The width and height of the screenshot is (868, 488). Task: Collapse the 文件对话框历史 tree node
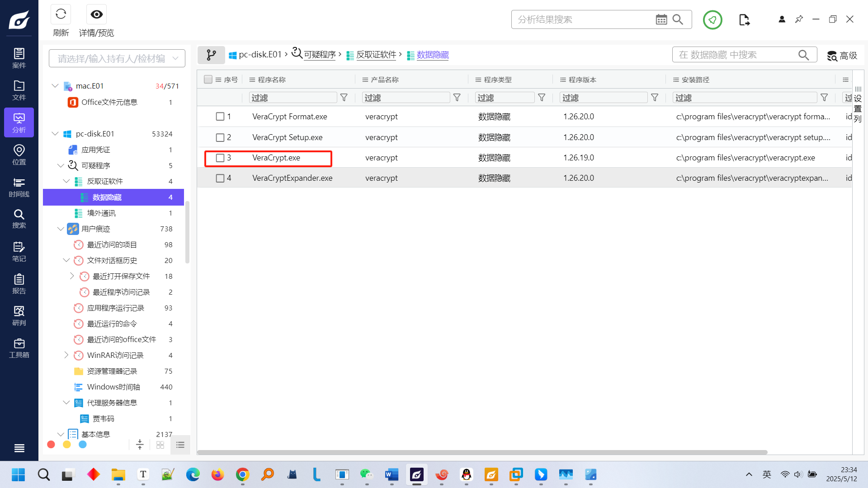coord(66,260)
